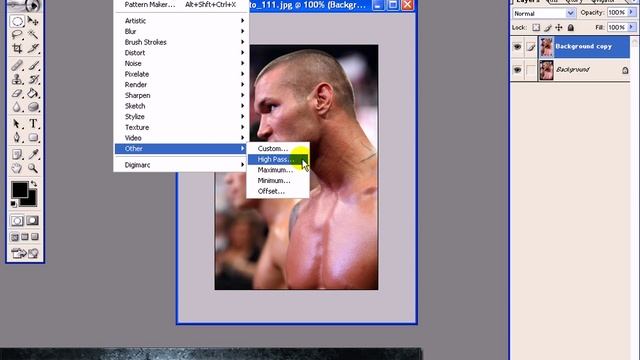The width and height of the screenshot is (640, 360).
Task: Open the Texture filter submenu
Action: coord(181,127)
